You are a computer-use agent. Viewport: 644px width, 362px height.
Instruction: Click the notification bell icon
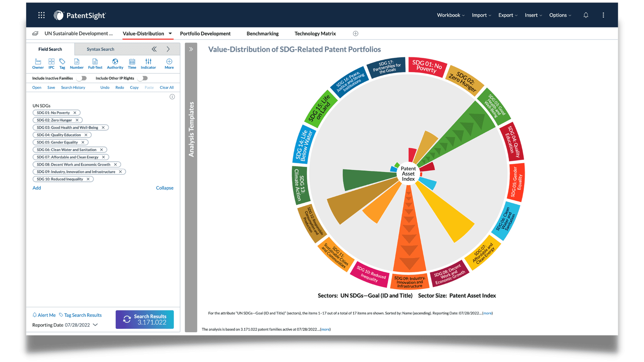[x=586, y=15]
